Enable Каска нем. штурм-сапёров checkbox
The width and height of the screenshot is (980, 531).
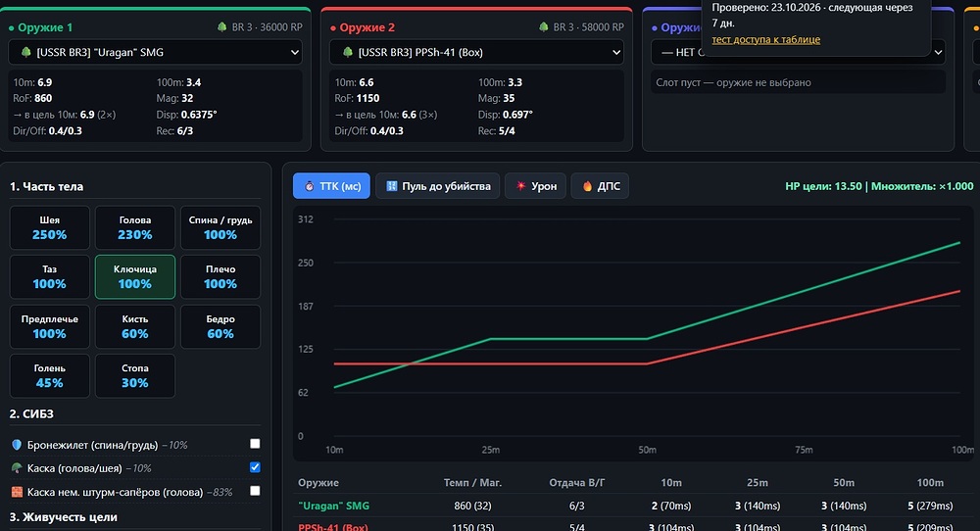[x=255, y=491]
